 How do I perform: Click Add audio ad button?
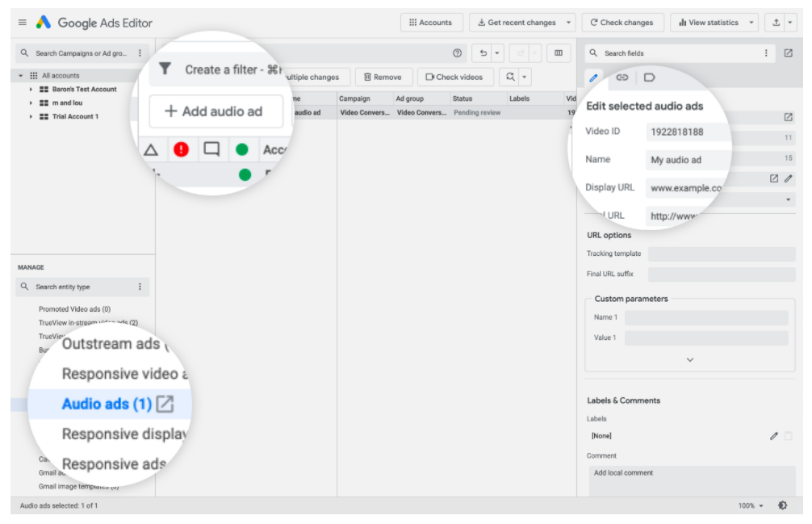216,111
